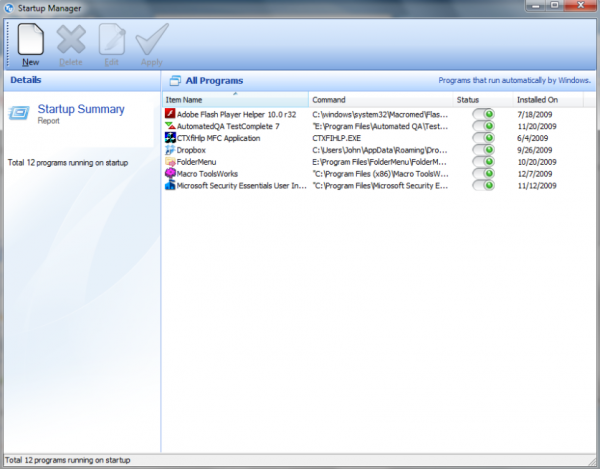Image resolution: width=600 pixels, height=469 pixels.
Task: Sort by the Command column header
Action: pos(381,99)
